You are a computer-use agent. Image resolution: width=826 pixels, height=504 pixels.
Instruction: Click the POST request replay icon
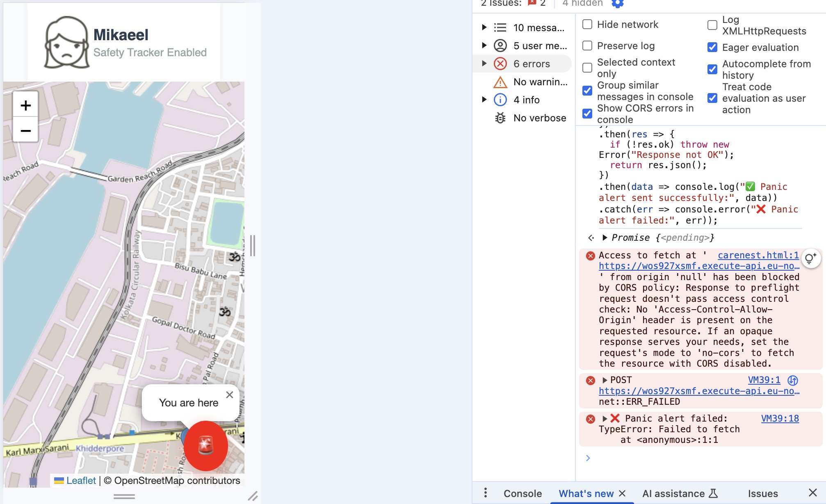click(x=793, y=380)
